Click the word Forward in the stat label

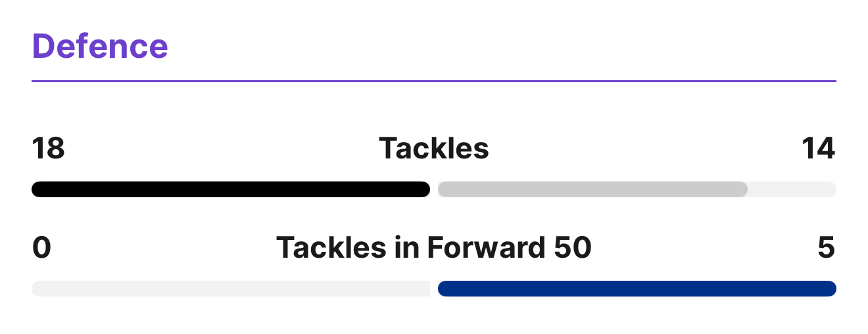[x=486, y=248]
